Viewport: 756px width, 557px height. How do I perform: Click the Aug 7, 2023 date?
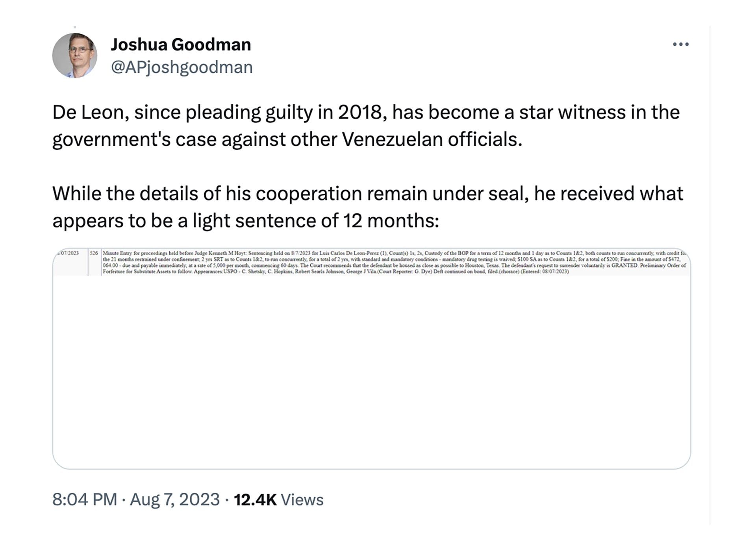tap(174, 499)
